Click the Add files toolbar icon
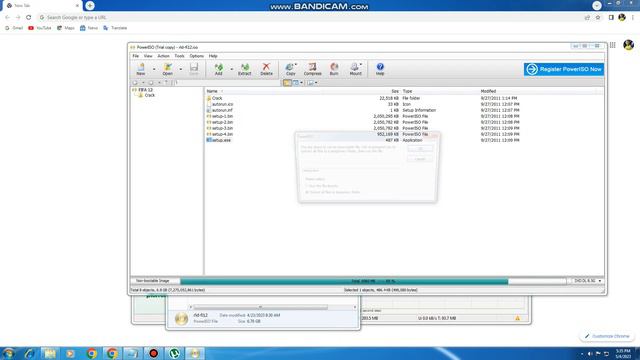 coord(219,69)
